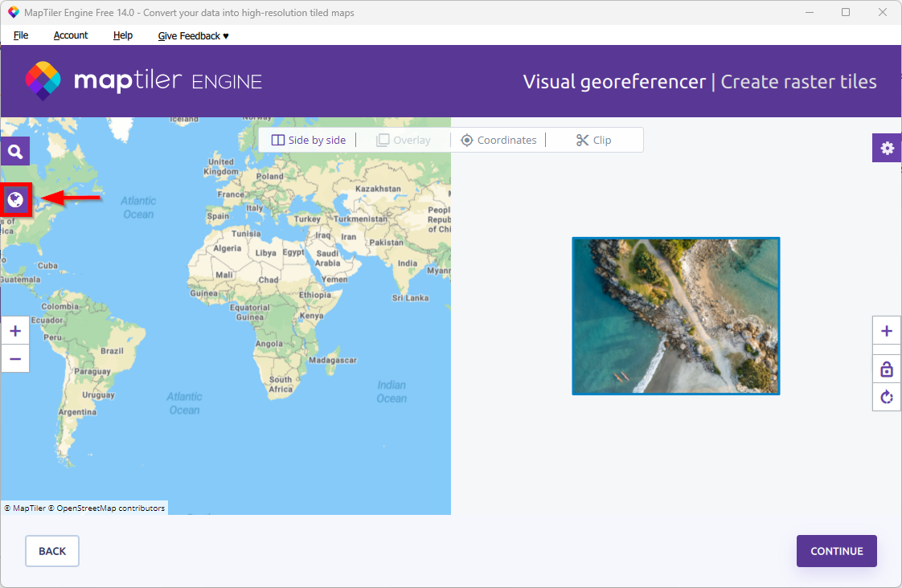Zoom out on the world map
This screenshot has width=902, height=588.
coord(15,359)
